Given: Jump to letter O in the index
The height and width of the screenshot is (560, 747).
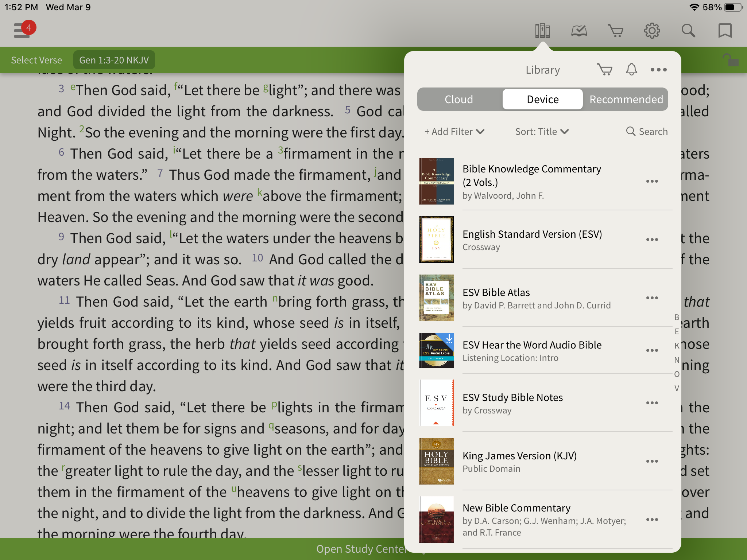Looking at the screenshot, I should click(x=677, y=374).
